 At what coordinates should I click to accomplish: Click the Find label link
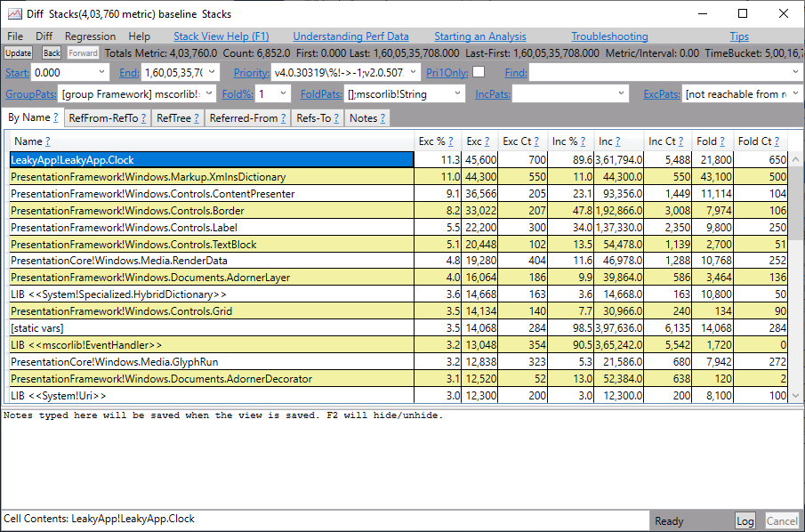[516, 73]
